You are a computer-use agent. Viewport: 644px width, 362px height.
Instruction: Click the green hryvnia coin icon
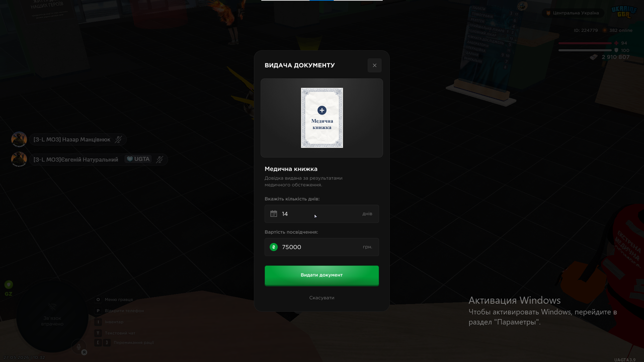pyautogui.click(x=274, y=247)
